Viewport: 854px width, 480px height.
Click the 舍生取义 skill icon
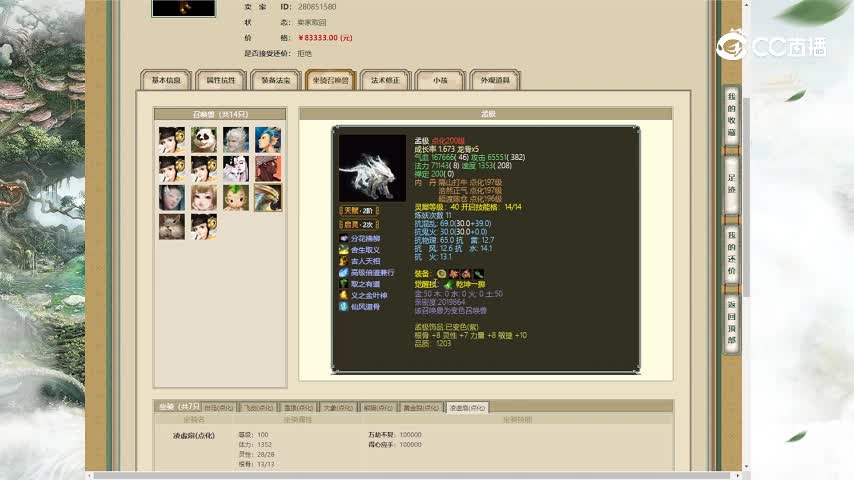[x=344, y=250]
